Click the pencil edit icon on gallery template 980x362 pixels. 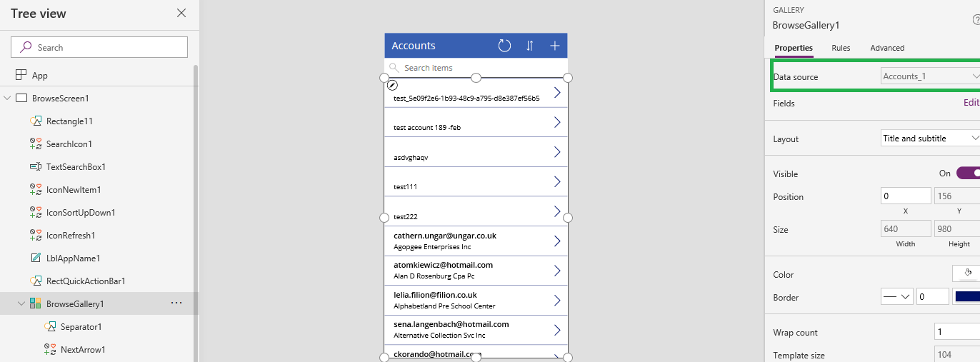click(x=392, y=85)
